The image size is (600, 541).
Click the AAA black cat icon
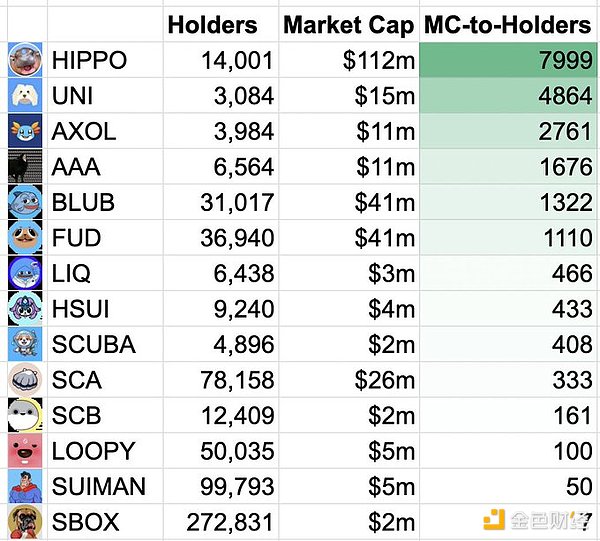(x=24, y=166)
